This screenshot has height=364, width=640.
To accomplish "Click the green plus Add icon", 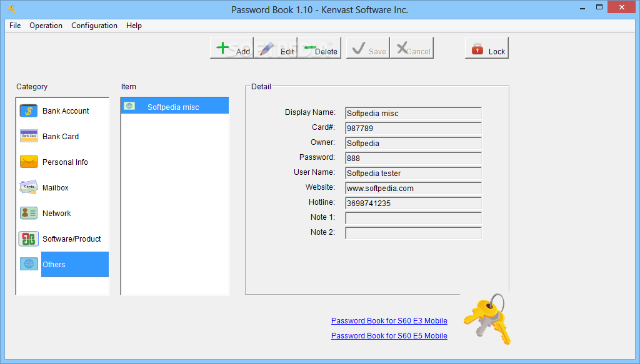I will pos(223,47).
